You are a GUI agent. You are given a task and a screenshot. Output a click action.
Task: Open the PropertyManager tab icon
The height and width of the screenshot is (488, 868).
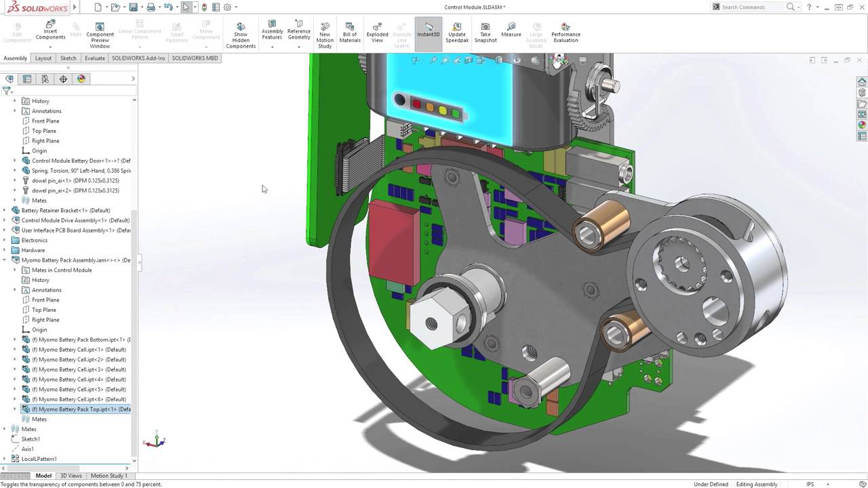point(27,79)
